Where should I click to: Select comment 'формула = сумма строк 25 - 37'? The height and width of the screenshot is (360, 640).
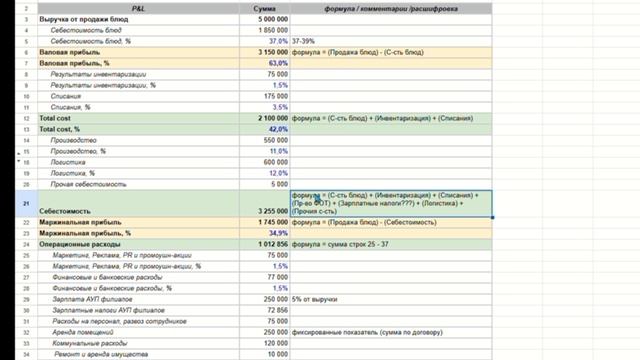click(391, 244)
